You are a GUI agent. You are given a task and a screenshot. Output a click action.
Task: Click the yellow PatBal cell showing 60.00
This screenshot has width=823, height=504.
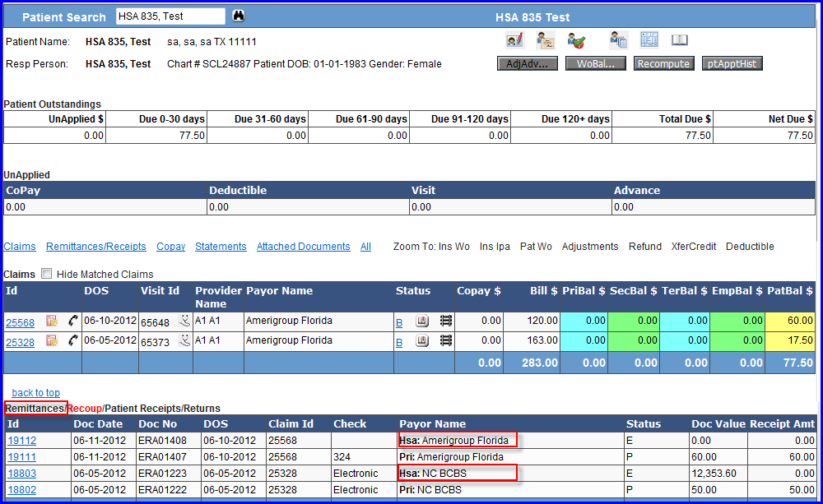click(790, 321)
